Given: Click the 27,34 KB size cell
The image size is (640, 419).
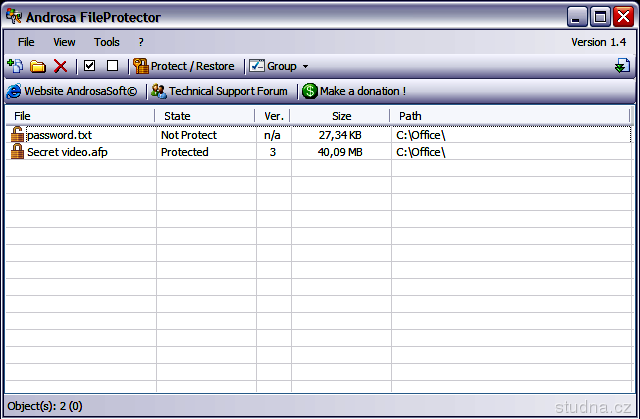Looking at the screenshot, I should point(340,135).
